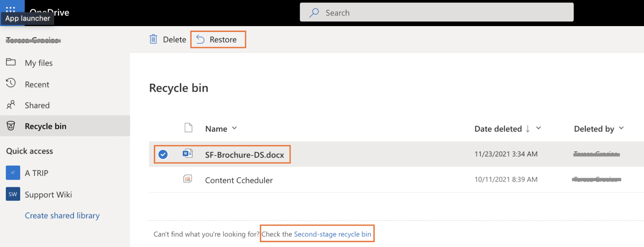Open the Name column sort dropdown
Screen dimensions: 644x247
click(x=234, y=129)
